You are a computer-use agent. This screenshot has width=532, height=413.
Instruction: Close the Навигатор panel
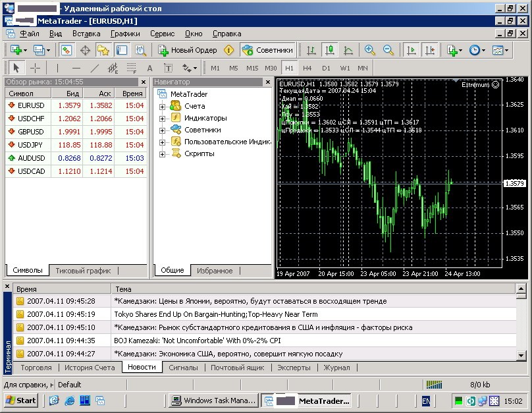tap(268, 82)
